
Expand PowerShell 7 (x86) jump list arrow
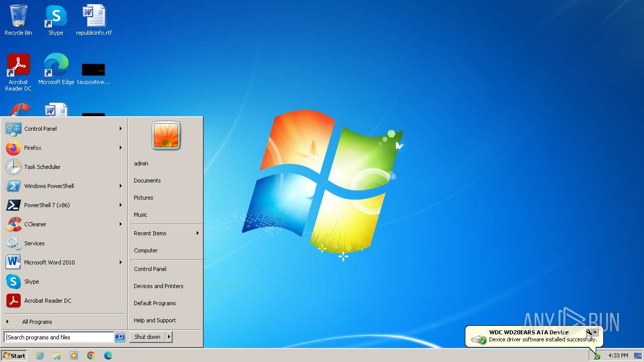121,205
